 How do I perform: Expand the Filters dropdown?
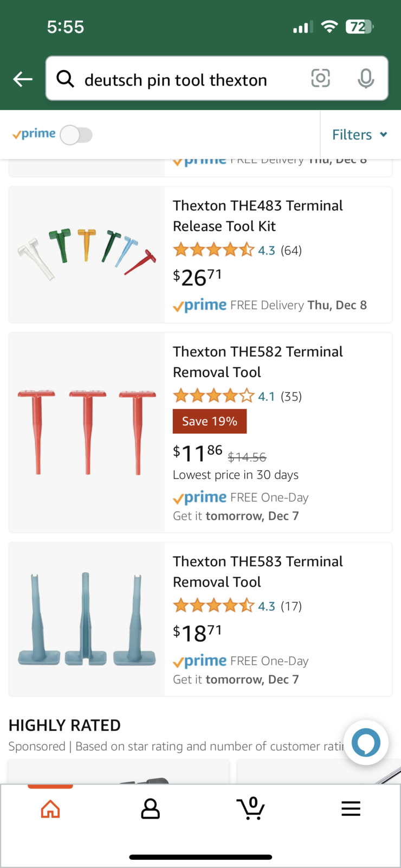[x=359, y=135]
